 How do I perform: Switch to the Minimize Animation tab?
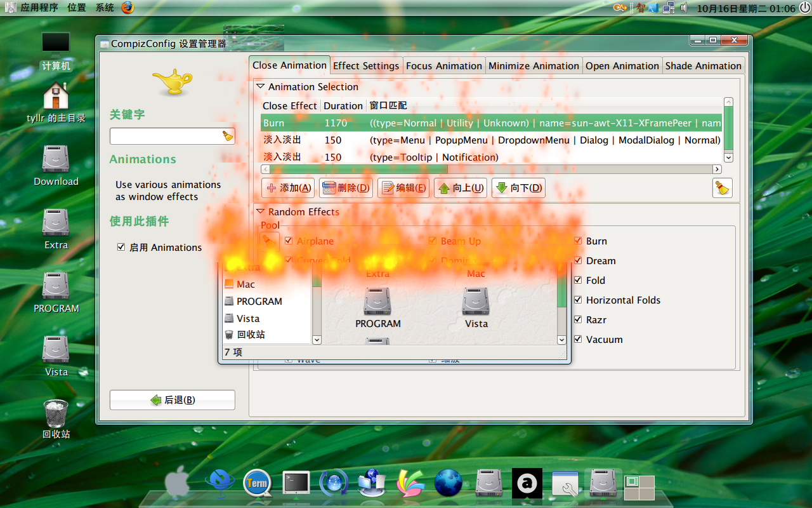tap(534, 65)
